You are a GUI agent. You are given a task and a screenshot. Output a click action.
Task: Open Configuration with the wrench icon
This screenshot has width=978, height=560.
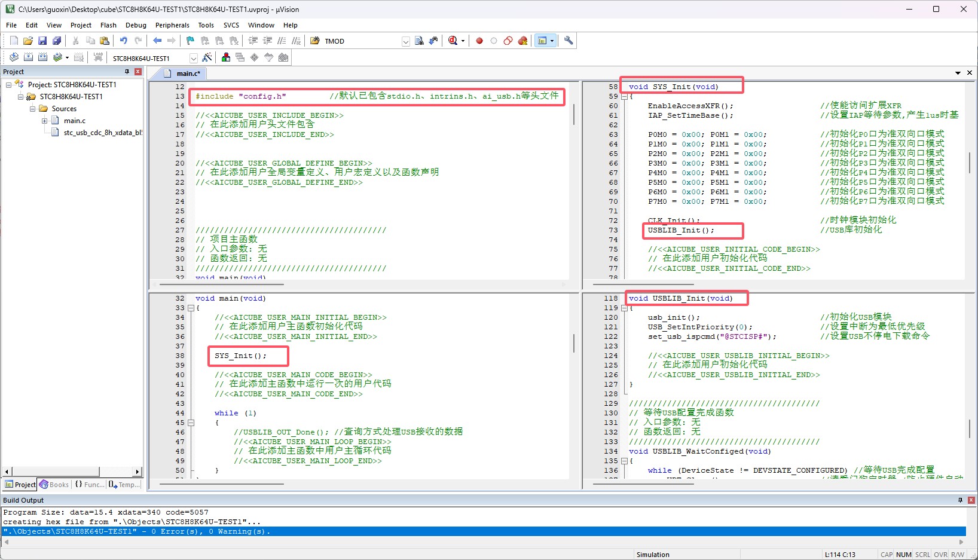(x=569, y=41)
